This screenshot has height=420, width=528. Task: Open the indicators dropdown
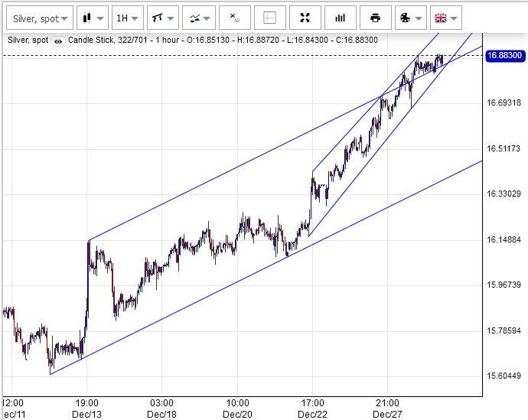200,18
